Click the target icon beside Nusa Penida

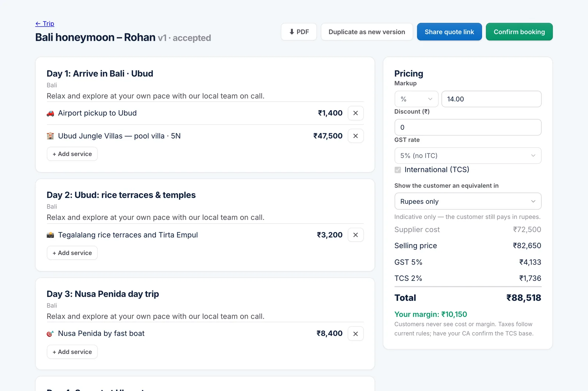[x=50, y=334]
